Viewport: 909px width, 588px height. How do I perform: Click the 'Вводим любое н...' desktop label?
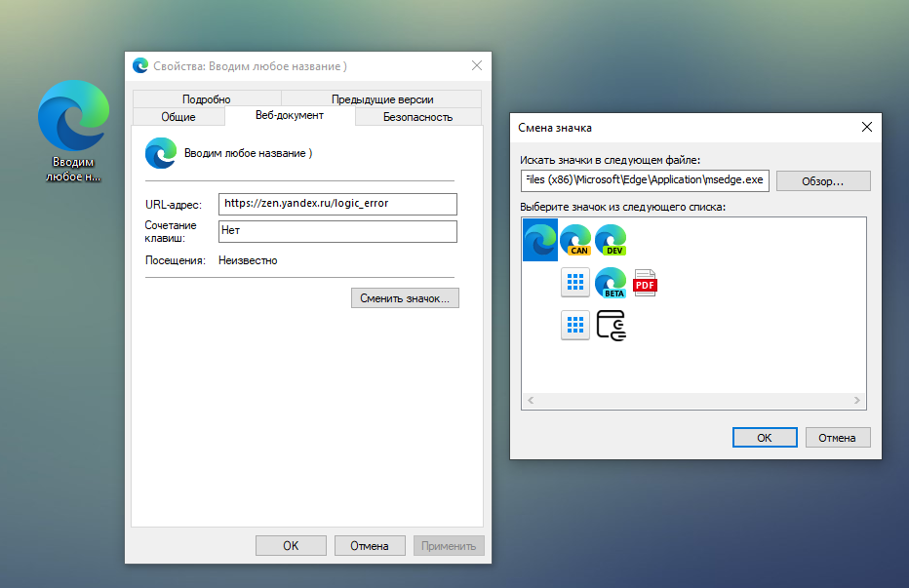(73, 170)
